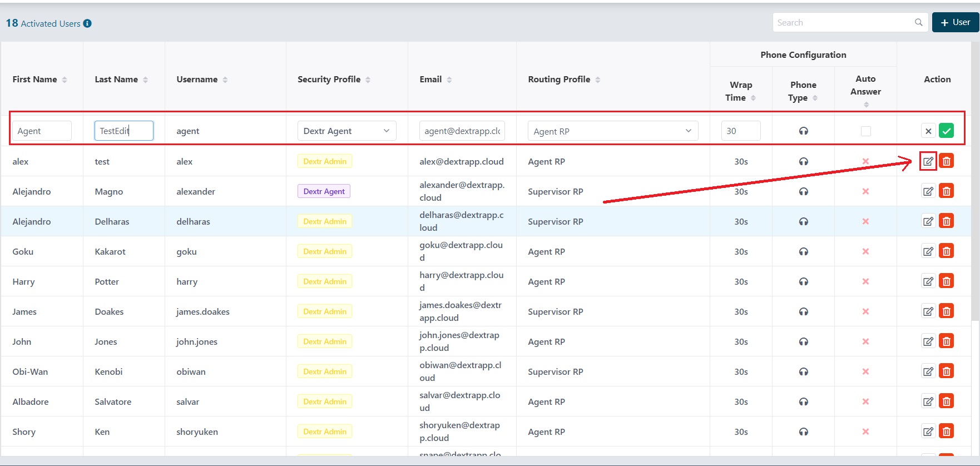This screenshot has height=466, width=980.
Task: Delete the alex test user
Action: [x=946, y=161]
